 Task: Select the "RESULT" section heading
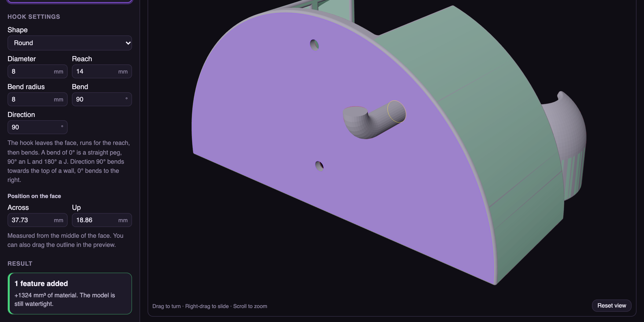pos(20,264)
